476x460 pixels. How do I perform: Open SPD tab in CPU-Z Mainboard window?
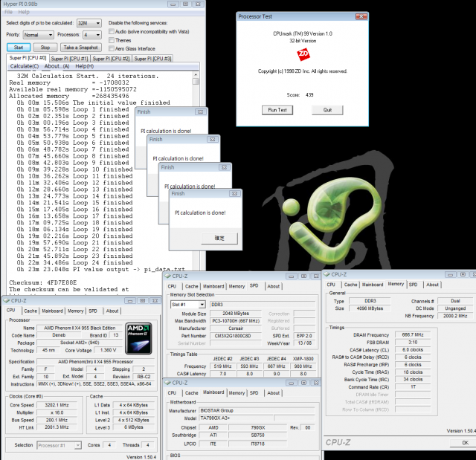point(254,392)
